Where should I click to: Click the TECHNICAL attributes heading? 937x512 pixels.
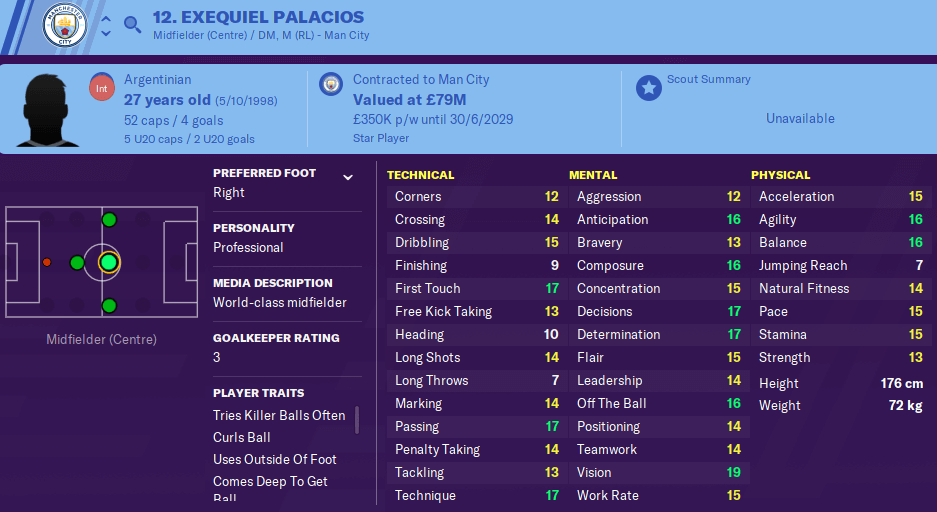[420, 175]
